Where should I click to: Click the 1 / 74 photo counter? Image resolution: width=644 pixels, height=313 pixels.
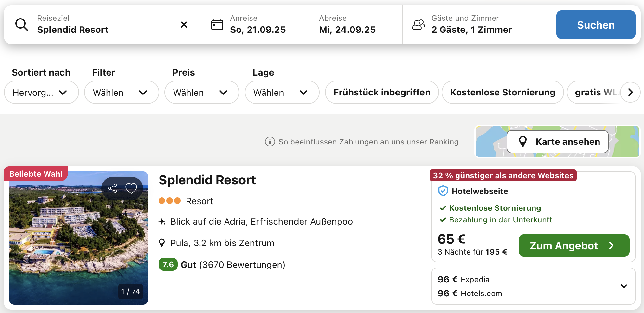tap(131, 291)
